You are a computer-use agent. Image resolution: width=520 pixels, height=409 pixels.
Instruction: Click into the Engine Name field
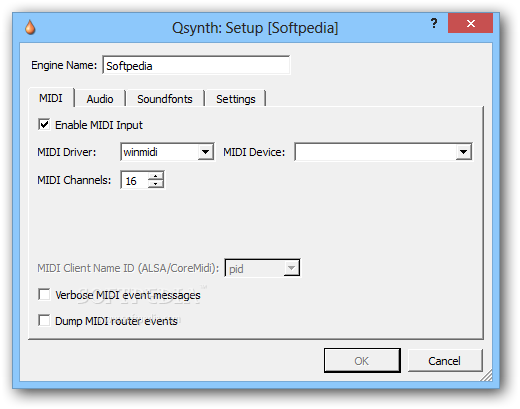pos(196,65)
